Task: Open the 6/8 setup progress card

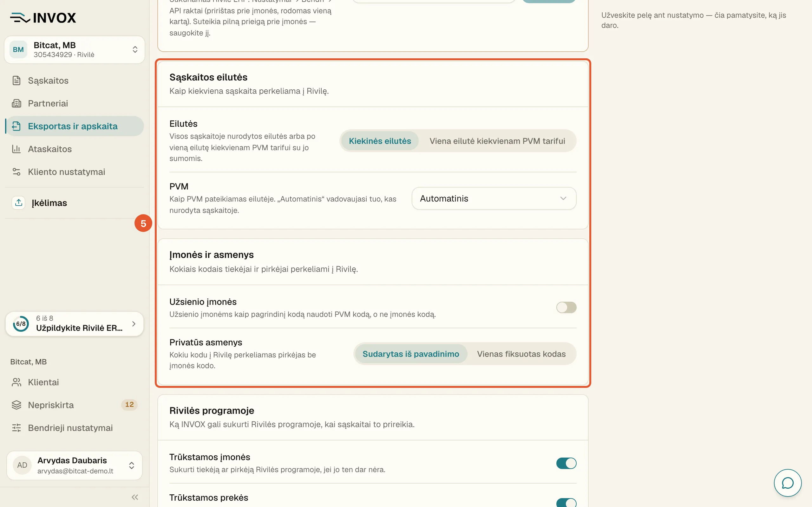Action: [x=75, y=324]
